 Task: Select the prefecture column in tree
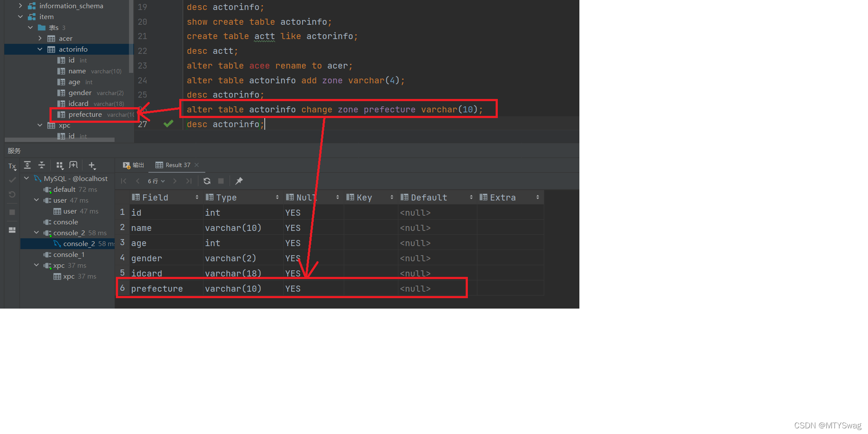click(x=95, y=114)
